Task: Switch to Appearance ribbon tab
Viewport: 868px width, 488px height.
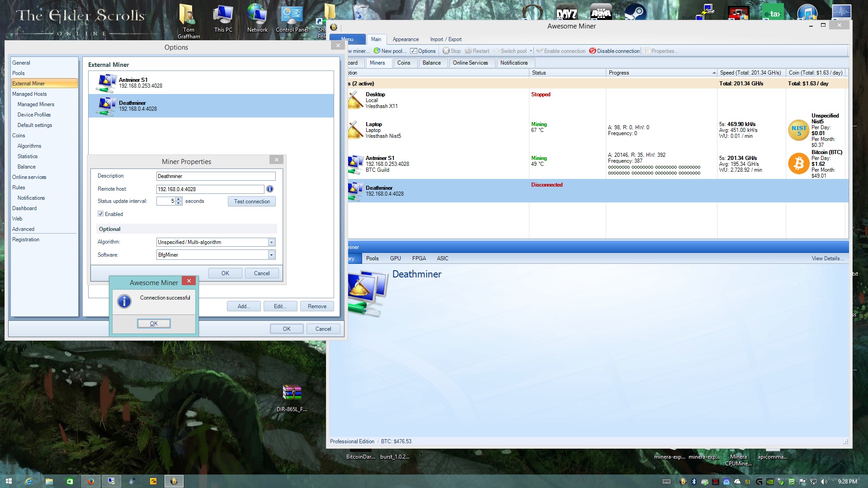Action: (406, 39)
